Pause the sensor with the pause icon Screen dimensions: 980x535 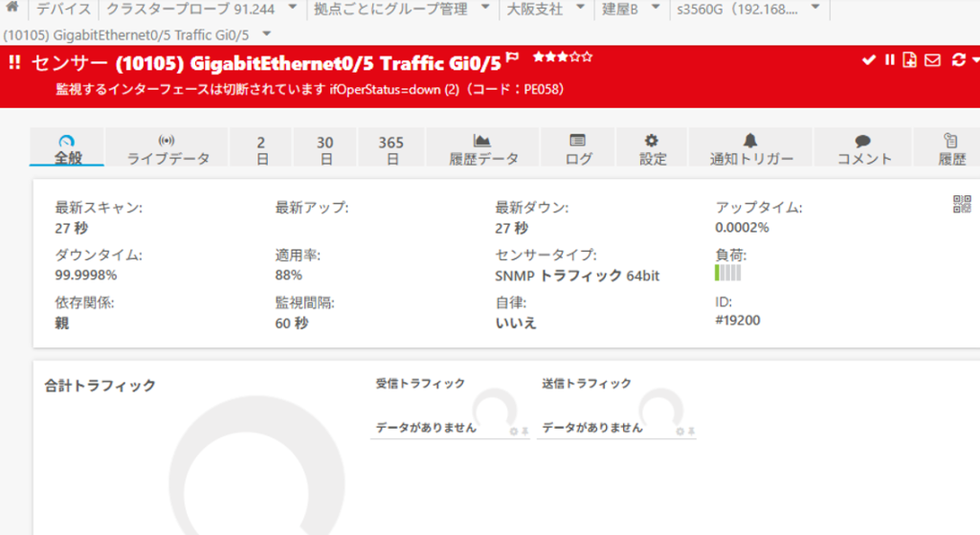coord(889,60)
